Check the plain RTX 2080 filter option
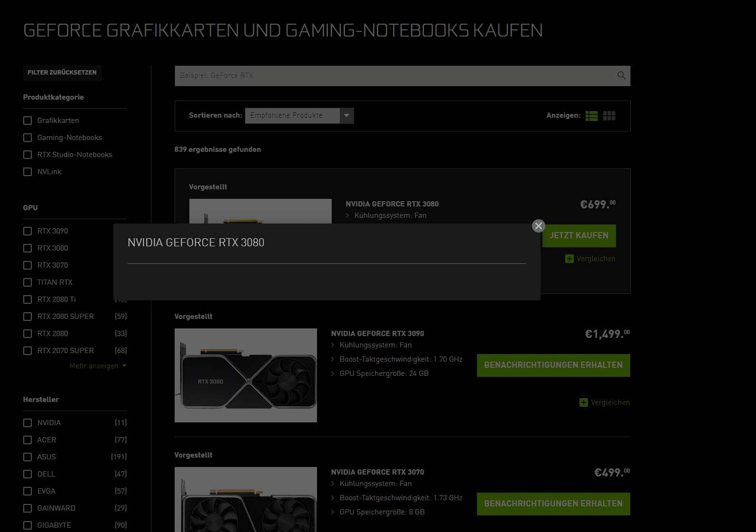The image size is (756, 532). click(x=28, y=334)
